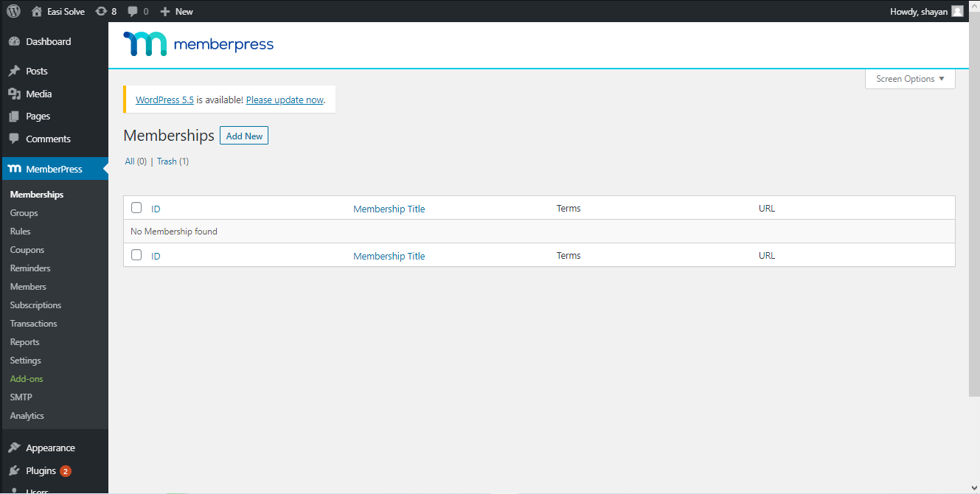Click the user avatar in the admin bar
The height and width of the screenshot is (494, 980).
(957, 11)
